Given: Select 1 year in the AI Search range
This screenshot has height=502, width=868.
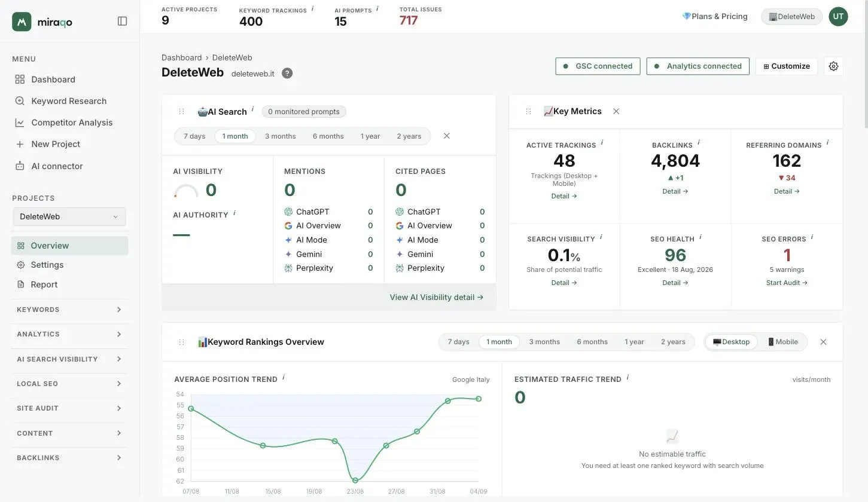Looking at the screenshot, I should [370, 136].
